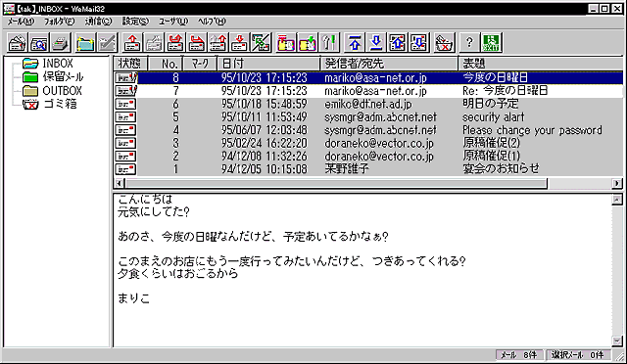Click the mail list right scroll arrow

coord(617,183)
